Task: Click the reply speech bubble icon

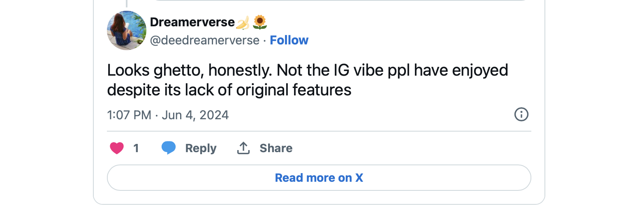Action: 169,148
